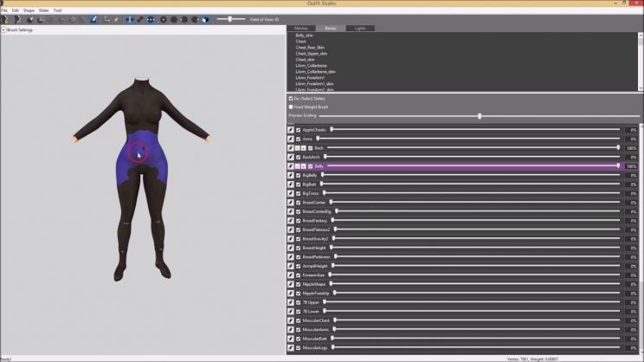
Task: Open the Shape menu
Action: 28,10
